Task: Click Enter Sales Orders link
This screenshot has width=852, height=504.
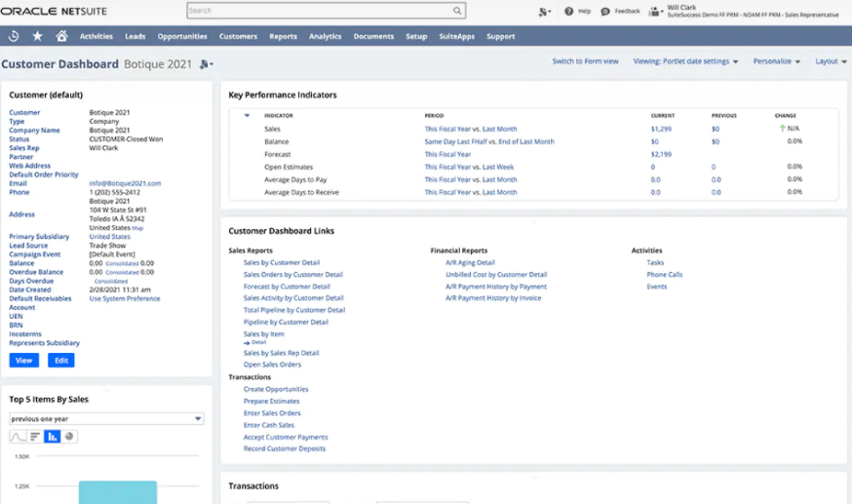Action: (x=272, y=413)
